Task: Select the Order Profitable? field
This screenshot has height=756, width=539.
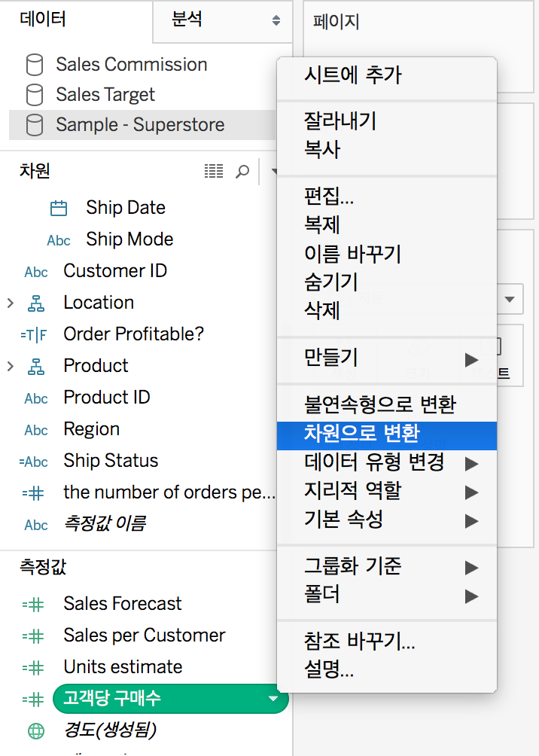Action: [x=133, y=334]
